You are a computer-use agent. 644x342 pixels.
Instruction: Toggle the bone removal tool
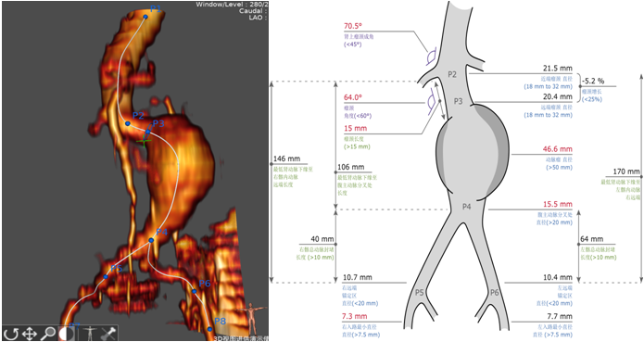[108, 334]
